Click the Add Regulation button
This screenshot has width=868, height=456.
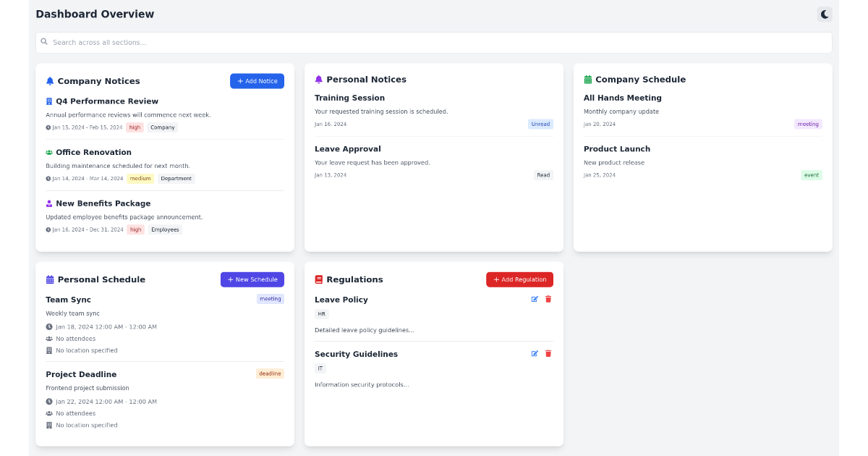point(519,279)
